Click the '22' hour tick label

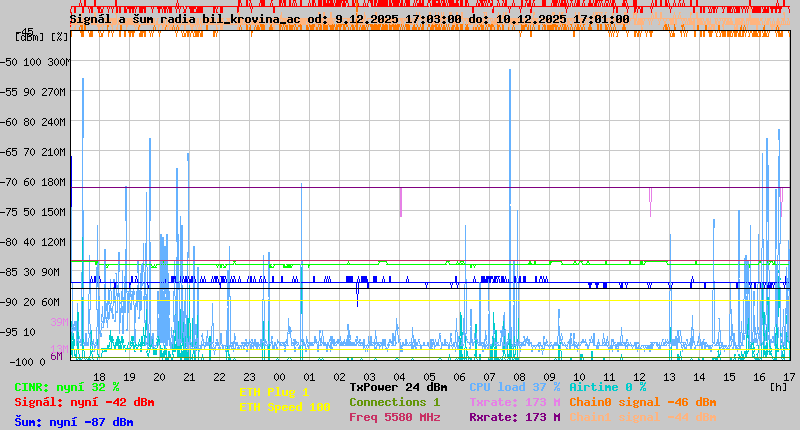tap(219, 377)
